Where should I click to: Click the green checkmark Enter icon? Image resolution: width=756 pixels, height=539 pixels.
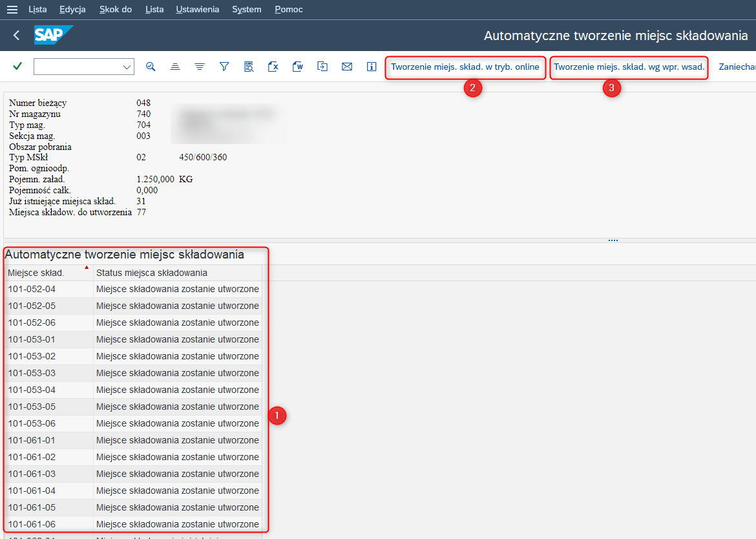pos(17,67)
